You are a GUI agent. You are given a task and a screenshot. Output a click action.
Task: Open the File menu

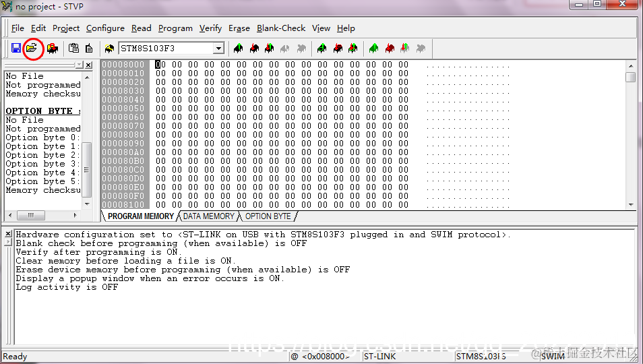pyautogui.click(x=18, y=28)
